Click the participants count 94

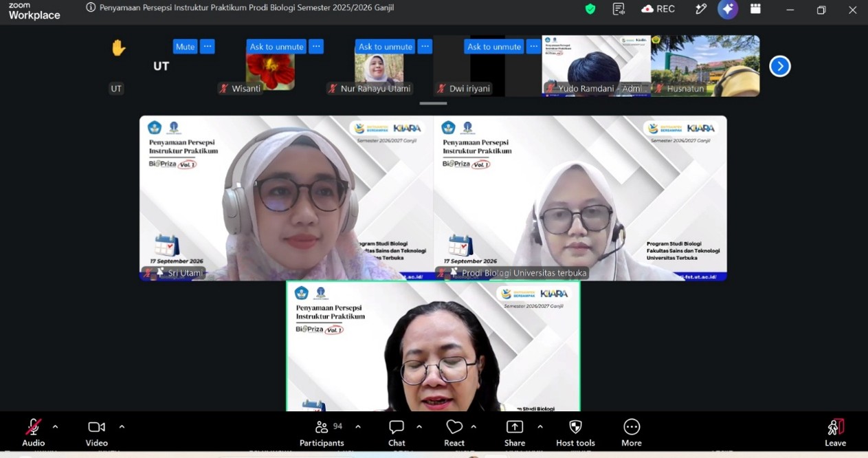click(337, 426)
